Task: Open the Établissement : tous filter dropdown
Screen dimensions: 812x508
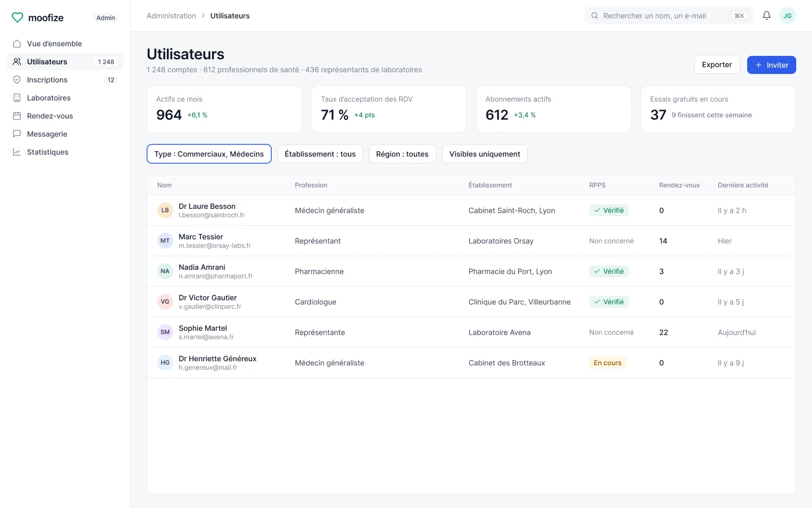Action: 320,154
